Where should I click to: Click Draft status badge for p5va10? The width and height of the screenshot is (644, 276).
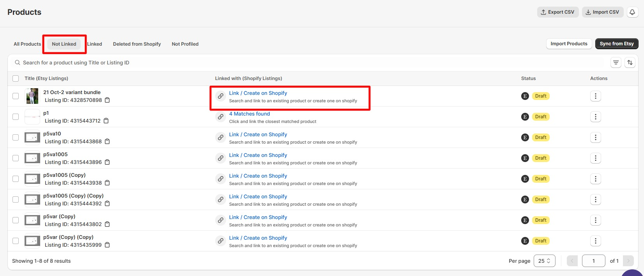541,137
